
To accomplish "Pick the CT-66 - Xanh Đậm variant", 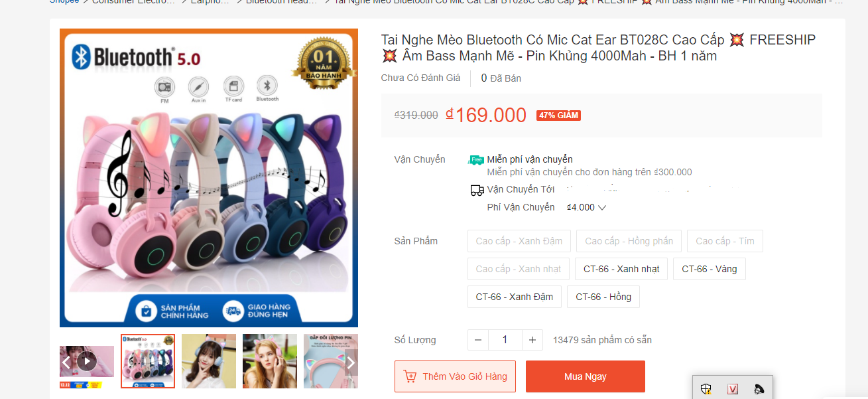I will tap(515, 297).
